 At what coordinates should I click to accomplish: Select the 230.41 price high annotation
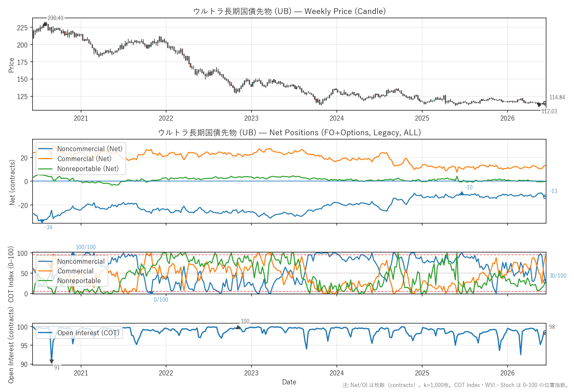pos(55,18)
